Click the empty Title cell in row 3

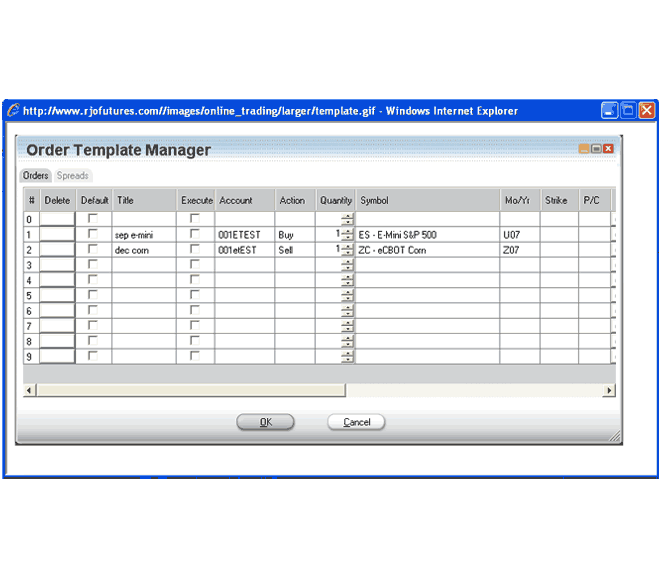[x=144, y=265]
